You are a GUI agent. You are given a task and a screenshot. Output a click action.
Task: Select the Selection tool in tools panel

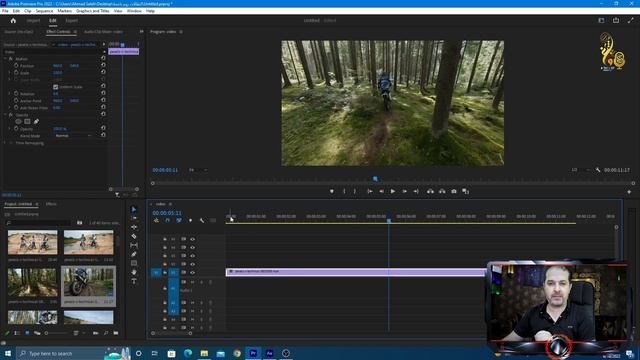coord(134,209)
